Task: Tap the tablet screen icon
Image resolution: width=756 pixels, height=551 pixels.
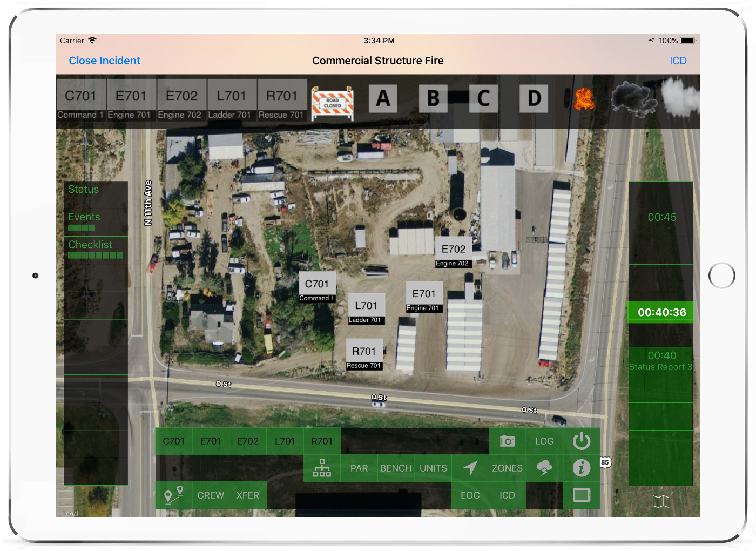Action: click(x=581, y=495)
